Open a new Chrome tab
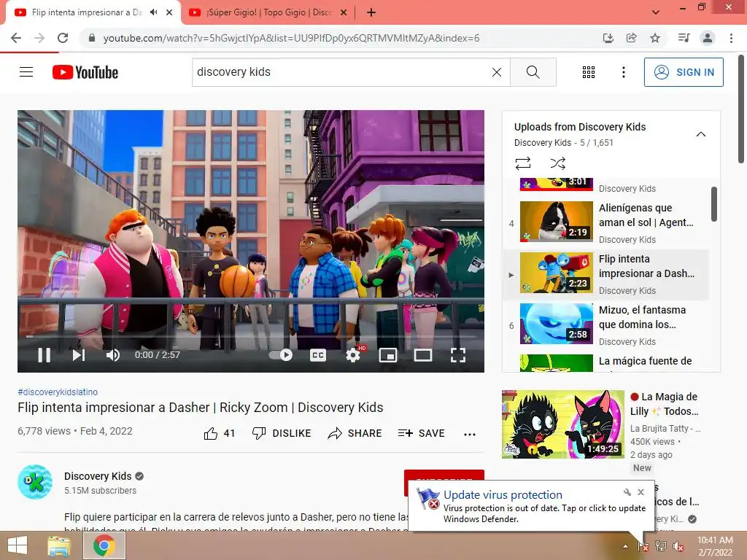This screenshot has width=747, height=560. tap(371, 12)
